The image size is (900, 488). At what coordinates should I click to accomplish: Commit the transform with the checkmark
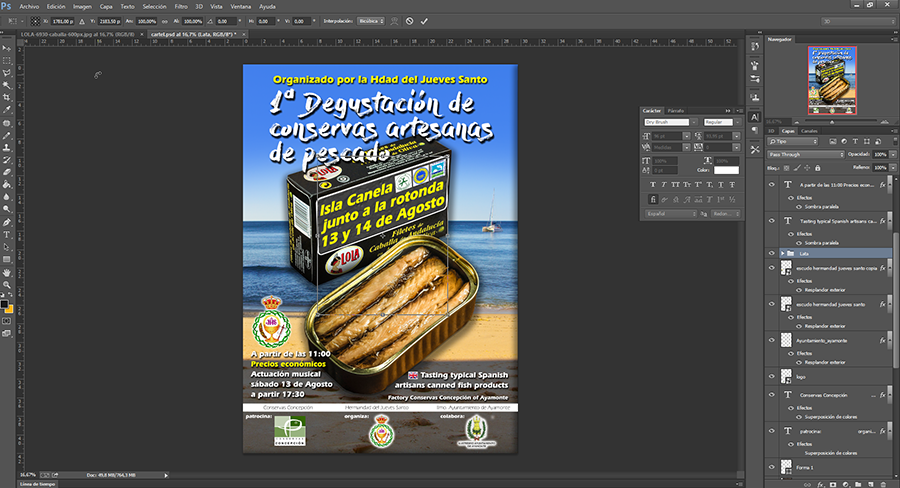coord(424,21)
